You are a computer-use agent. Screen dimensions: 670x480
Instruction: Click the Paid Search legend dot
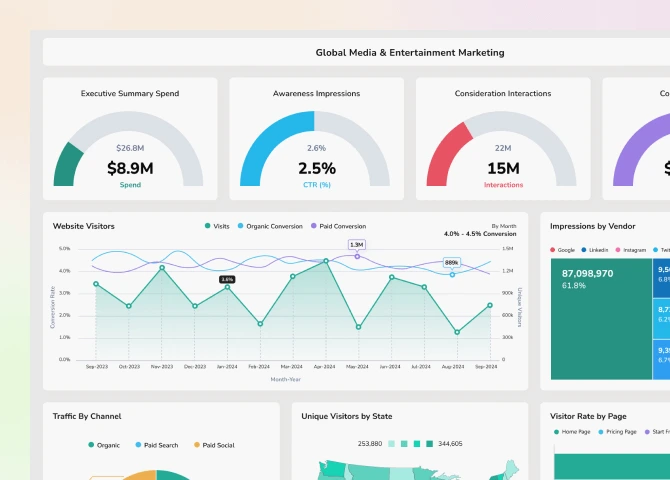(138, 445)
